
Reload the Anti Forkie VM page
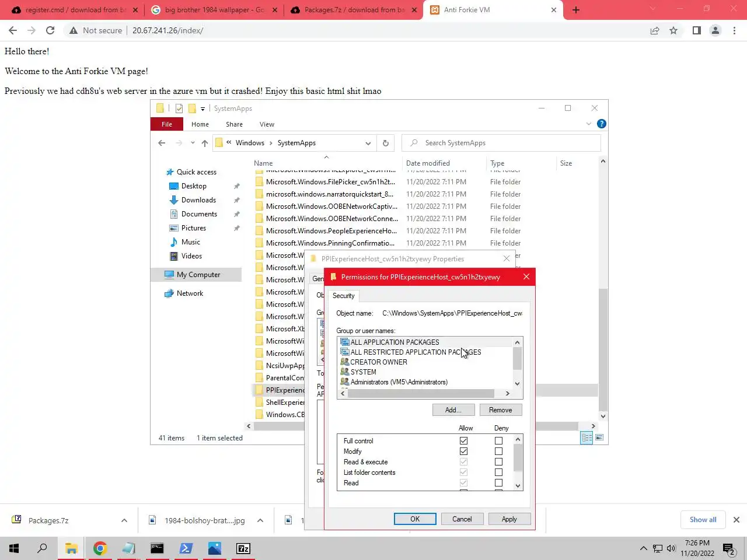50,30
